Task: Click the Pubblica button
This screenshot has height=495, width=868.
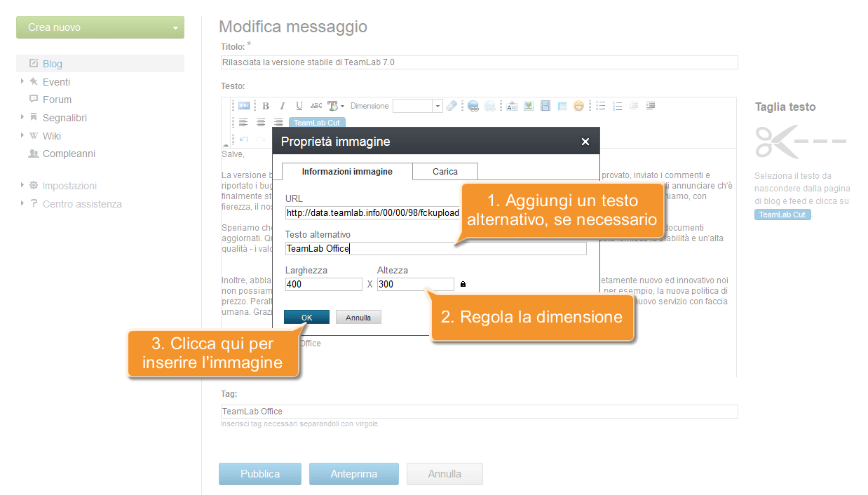Action: coord(260,474)
